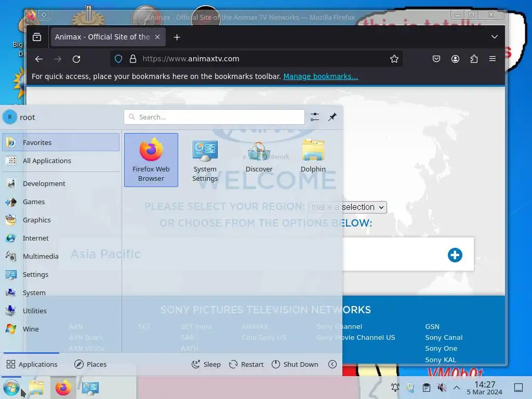Screen dimensions: 532x399
Task: Click the Sony Movie Channel US link
Action: [x=355, y=338]
